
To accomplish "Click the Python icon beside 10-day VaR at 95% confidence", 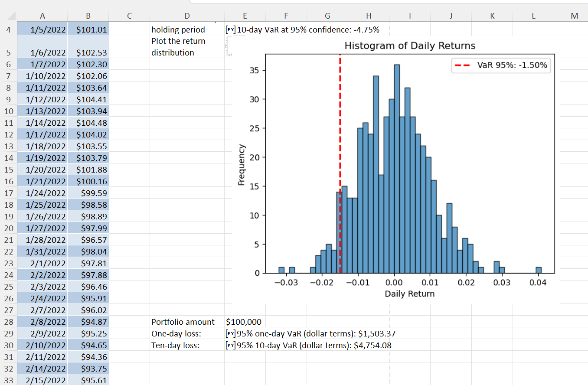I will [230, 30].
